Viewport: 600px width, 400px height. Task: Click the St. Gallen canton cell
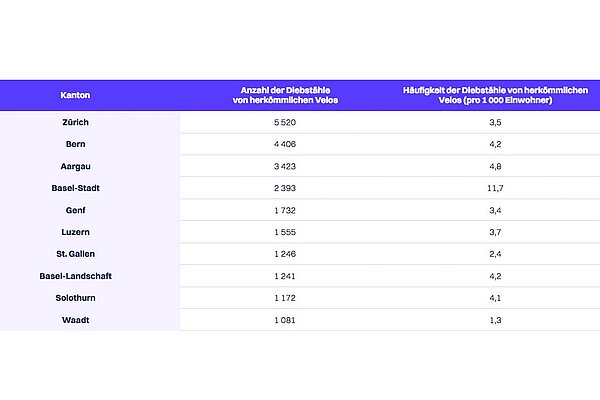pyautogui.click(x=75, y=253)
